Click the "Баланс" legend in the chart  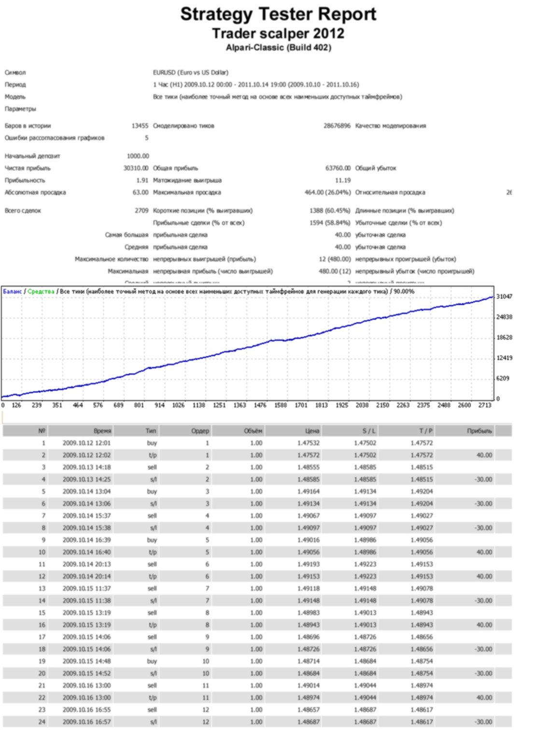point(13,291)
